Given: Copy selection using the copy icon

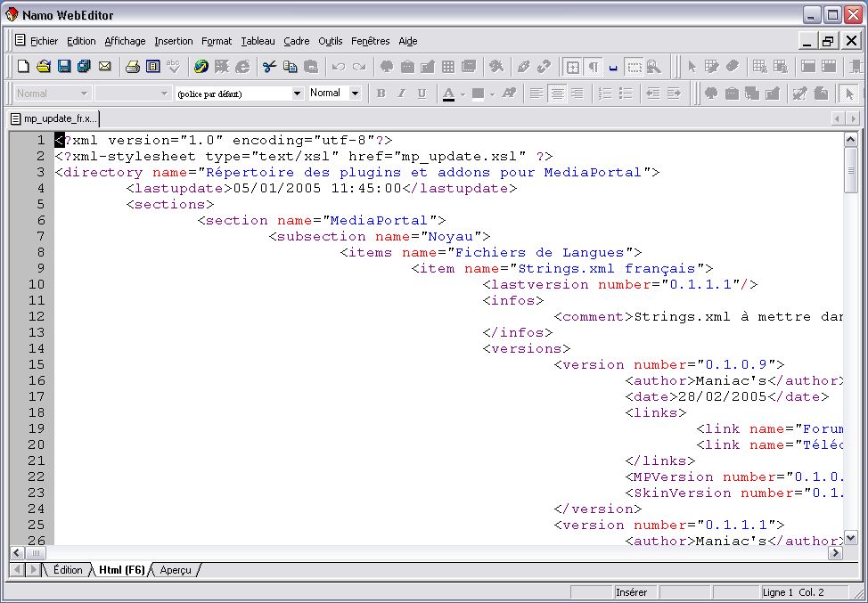Looking at the screenshot, I should coord(290,67).
